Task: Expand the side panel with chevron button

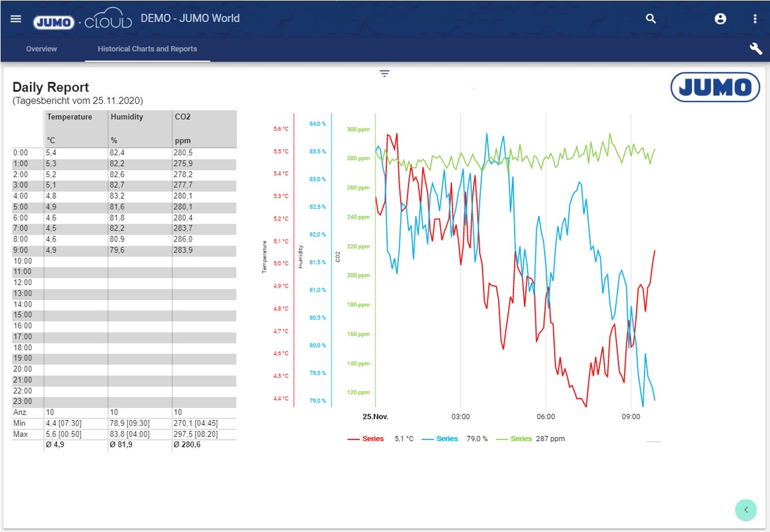Action: [x=746, y=509]
